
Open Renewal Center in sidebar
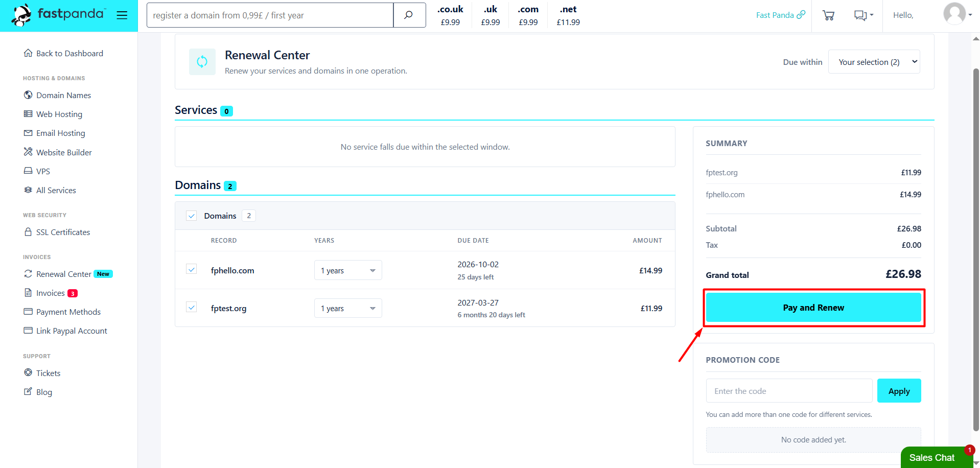63,274
